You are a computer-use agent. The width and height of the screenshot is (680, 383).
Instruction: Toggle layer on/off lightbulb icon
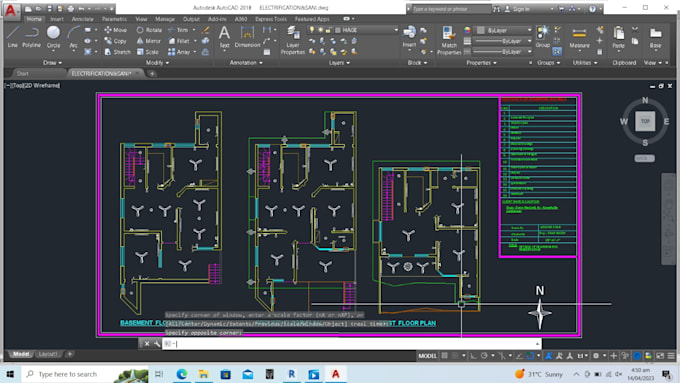tap(312, 30)
